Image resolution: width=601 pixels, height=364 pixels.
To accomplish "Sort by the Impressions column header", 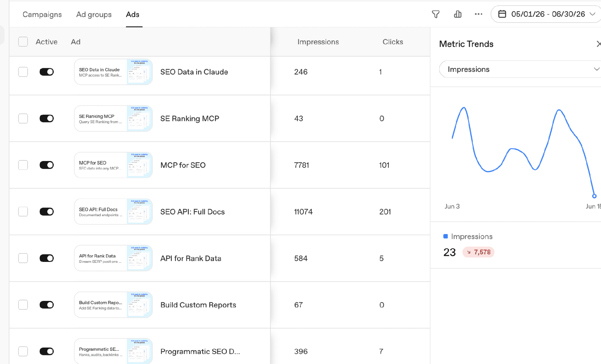I will click(318, 42).
